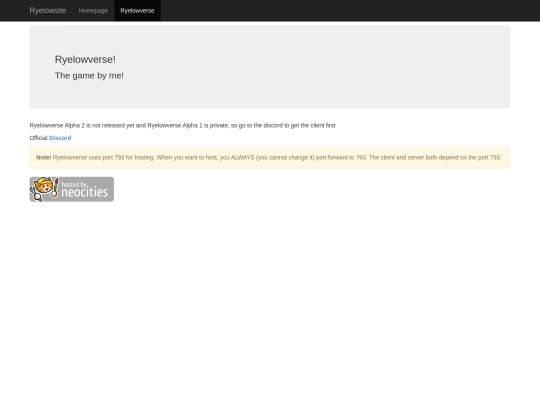The width and height of the screenshot is (540, 405).
Task: Click the Note! port 793 alert
Action: coord(270,157)
